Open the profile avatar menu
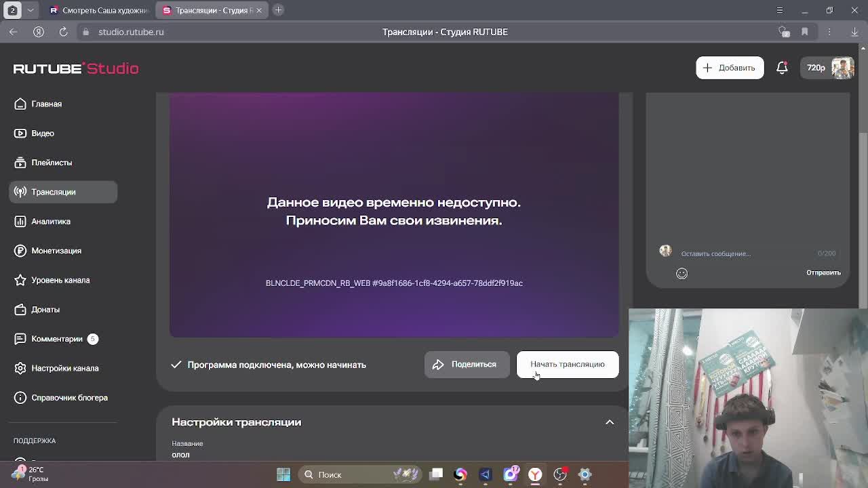This screenshot has width=868, height=488. [x=842, y=68]
